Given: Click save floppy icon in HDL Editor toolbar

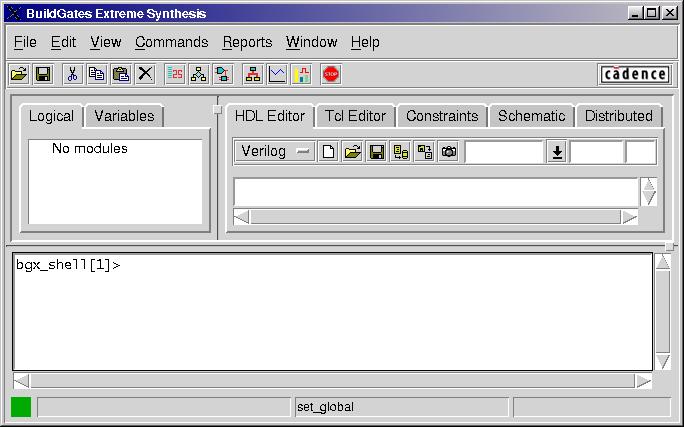Looking at the screenshot, I should coord(376,152).
